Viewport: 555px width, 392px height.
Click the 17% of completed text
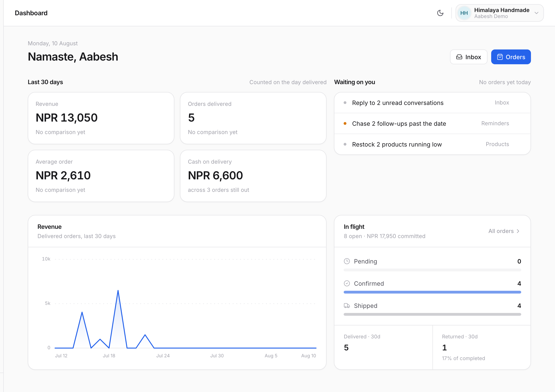(463, 358)
